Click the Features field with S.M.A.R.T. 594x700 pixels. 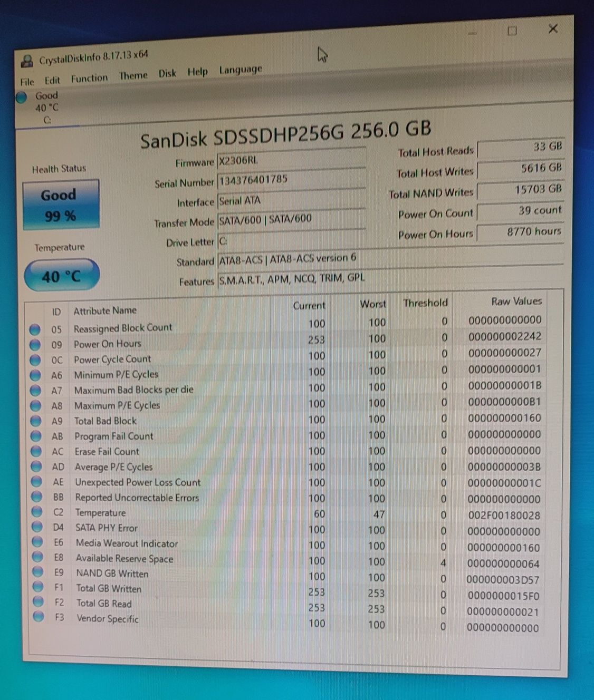point(390,278)
